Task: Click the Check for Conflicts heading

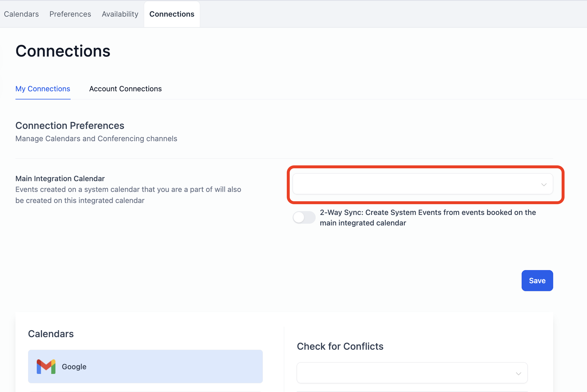Action: pos(340,346)
